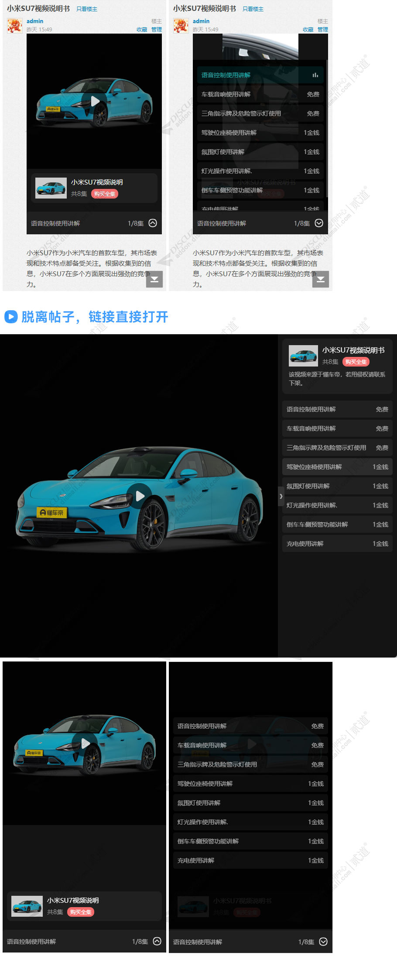Click the 该视频来源于懂车帝 notice in the desktop sidebar
Viewport: 397px width, 980px height.
coord(337,379)
